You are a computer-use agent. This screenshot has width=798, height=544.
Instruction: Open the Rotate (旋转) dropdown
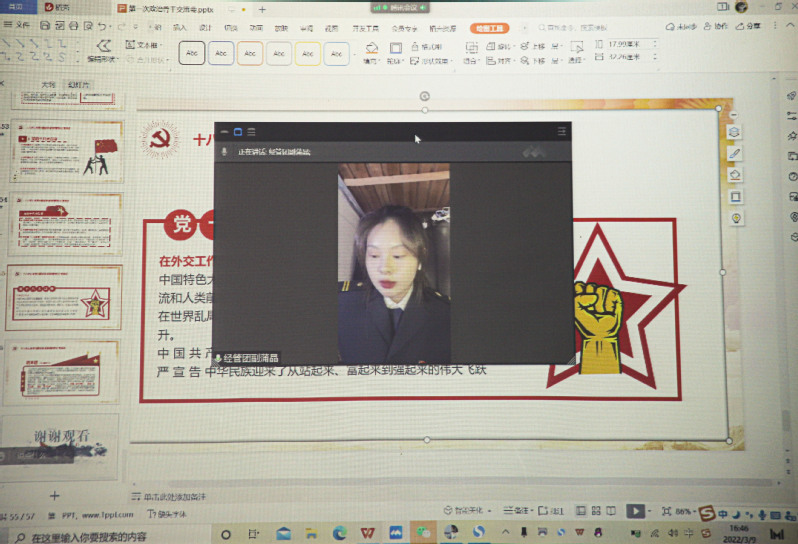click(499, 46)
